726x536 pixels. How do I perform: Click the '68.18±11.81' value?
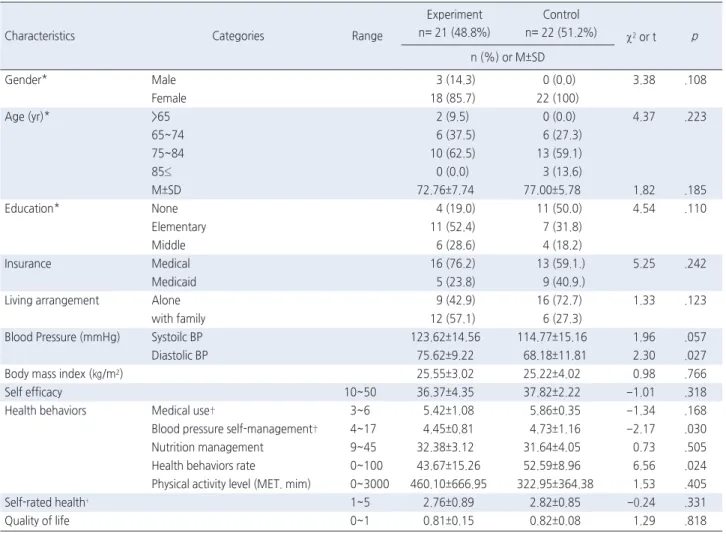(x=555, y=355)
